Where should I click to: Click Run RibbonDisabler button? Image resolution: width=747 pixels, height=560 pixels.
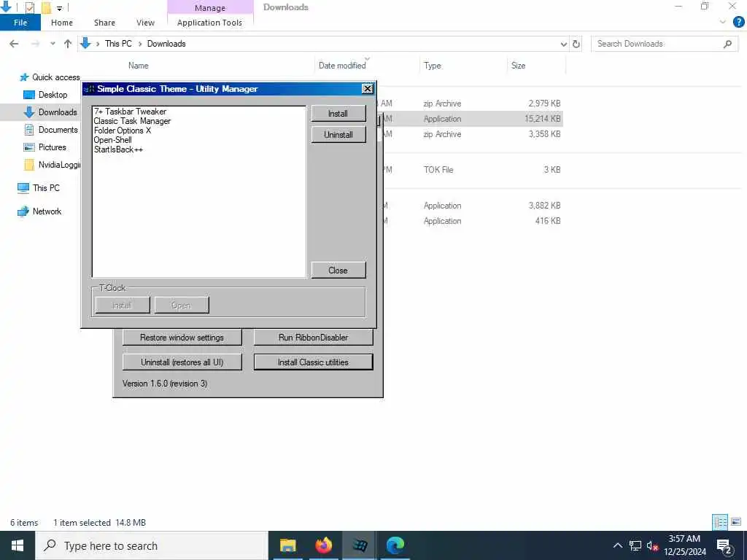(x=313, y=338)
